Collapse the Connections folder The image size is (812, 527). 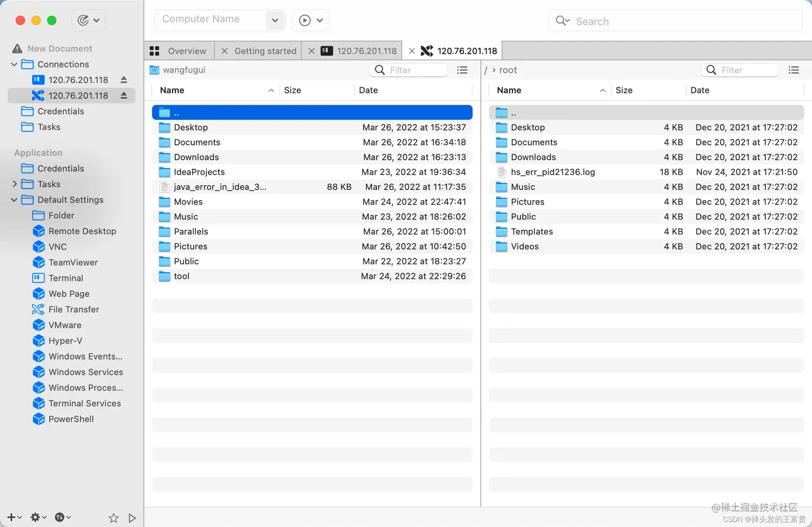click(14, 64)
